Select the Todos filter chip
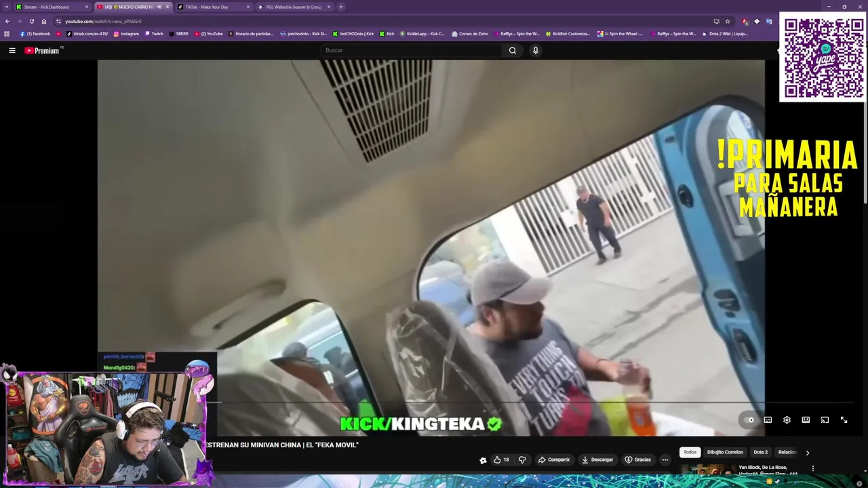The width and height of the screenshot is (868, 488). pos(690,452)
